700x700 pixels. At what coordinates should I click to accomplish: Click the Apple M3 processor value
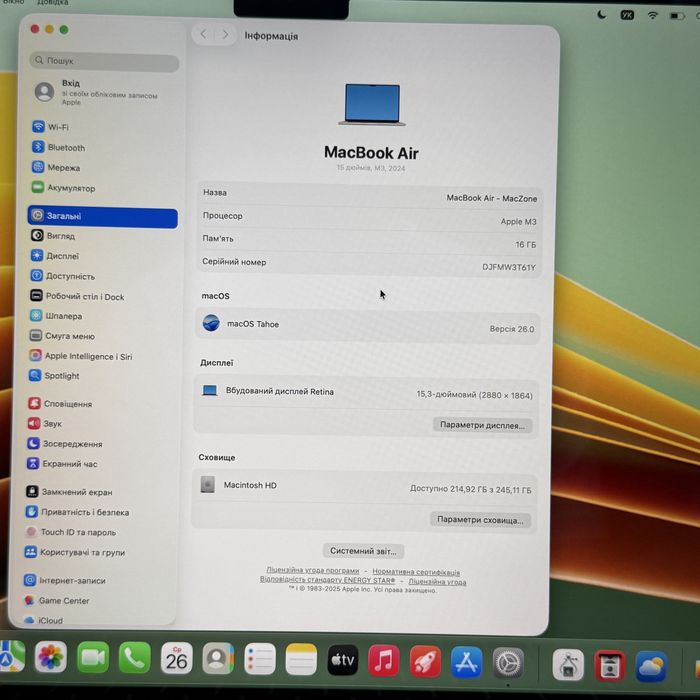tap(518, 221)
